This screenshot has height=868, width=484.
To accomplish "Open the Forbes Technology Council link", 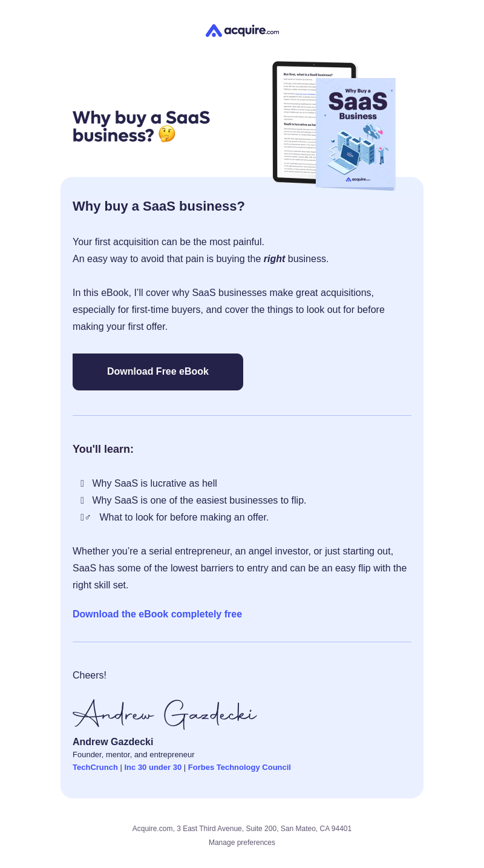I will [x=240, y=767].
